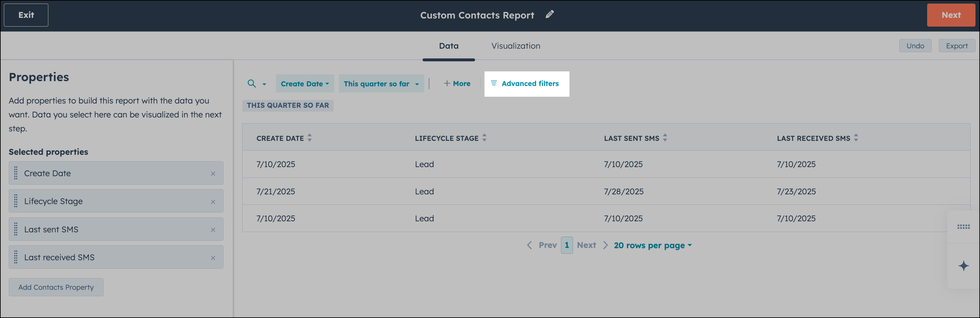Remove Lifecycle Stage property

(213, 202)
